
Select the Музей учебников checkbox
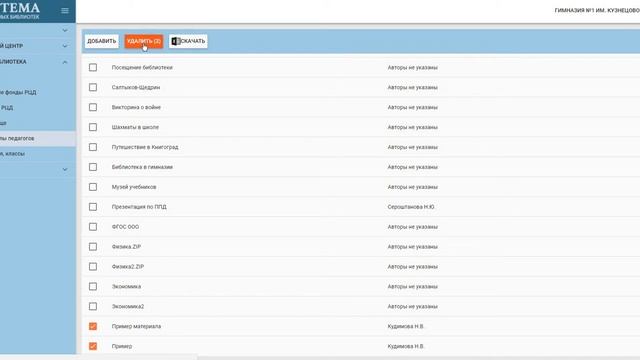click(93, 187)
